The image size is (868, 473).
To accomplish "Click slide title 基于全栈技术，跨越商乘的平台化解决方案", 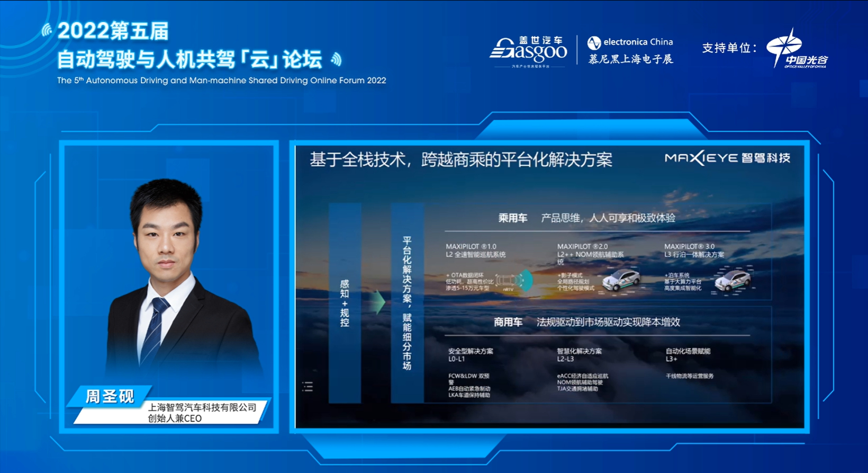I will click(461, 159).
